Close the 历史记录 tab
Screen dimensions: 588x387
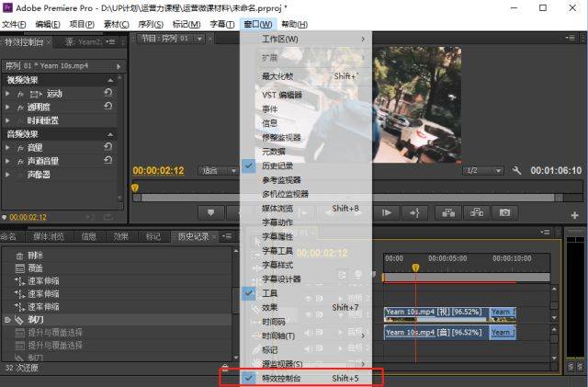pos(214,236)
